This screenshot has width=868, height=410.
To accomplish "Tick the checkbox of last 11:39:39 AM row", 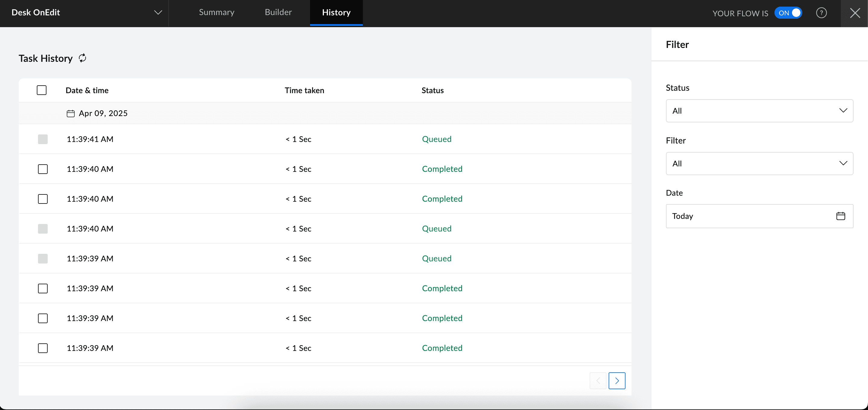I will [x=43, y=348].
